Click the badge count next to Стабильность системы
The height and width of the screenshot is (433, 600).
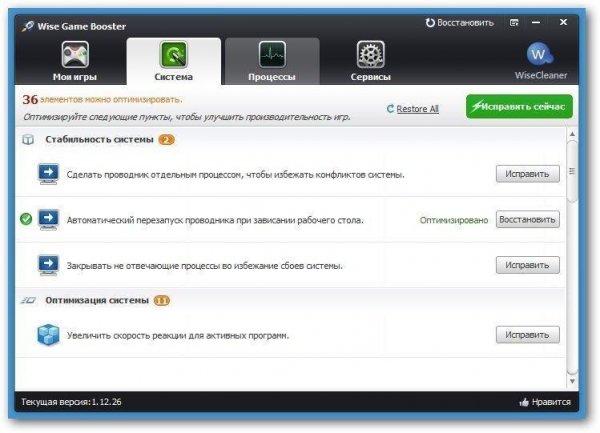[x=166, y=140]
